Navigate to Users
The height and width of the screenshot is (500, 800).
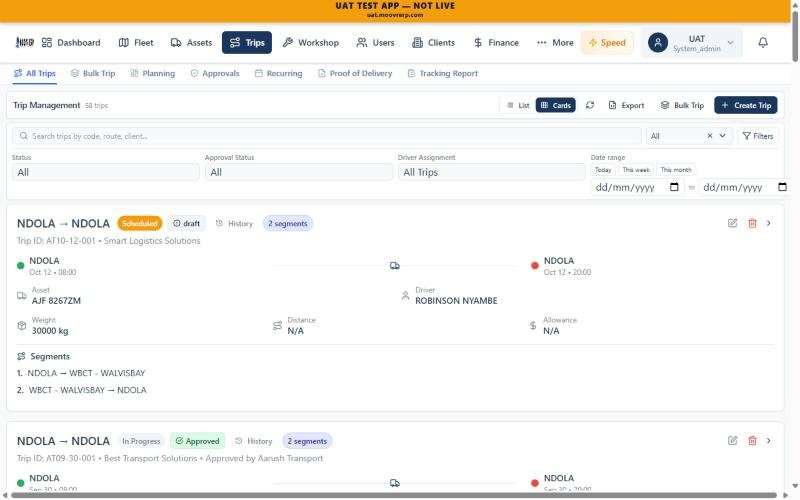pyautogui.click(x=376, y=42)
